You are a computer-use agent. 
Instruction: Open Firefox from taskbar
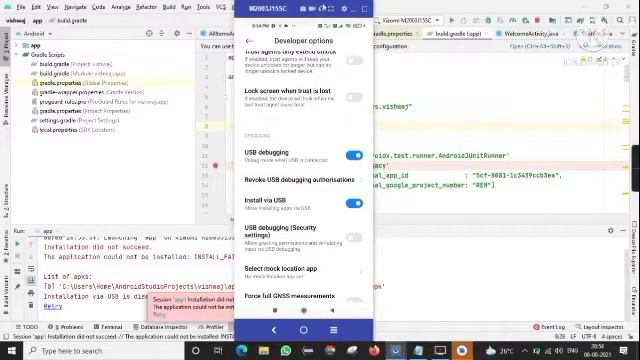pos(374,351)
